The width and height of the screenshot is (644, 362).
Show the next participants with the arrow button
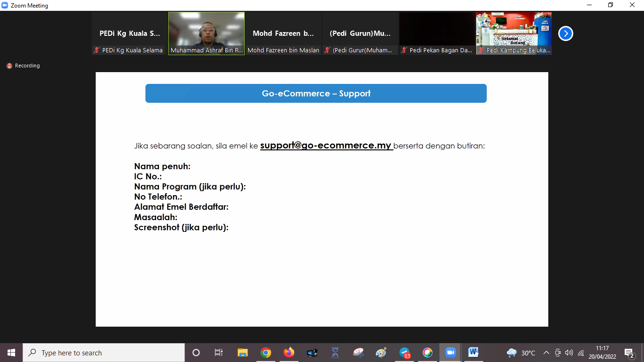pos(565,33)
